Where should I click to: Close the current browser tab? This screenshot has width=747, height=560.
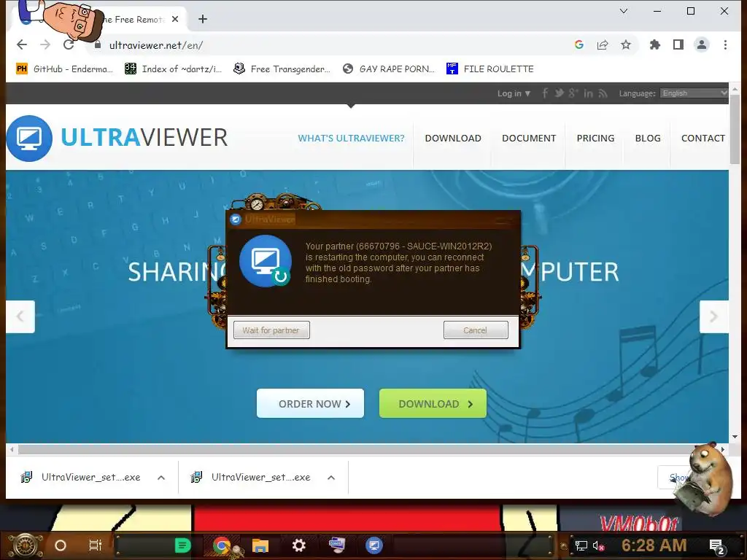(175, 19)
